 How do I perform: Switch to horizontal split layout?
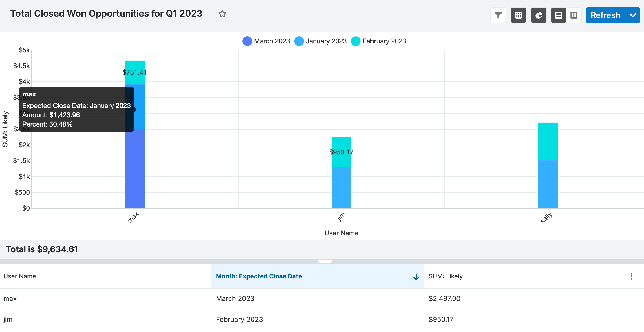(x=558, y=15)
